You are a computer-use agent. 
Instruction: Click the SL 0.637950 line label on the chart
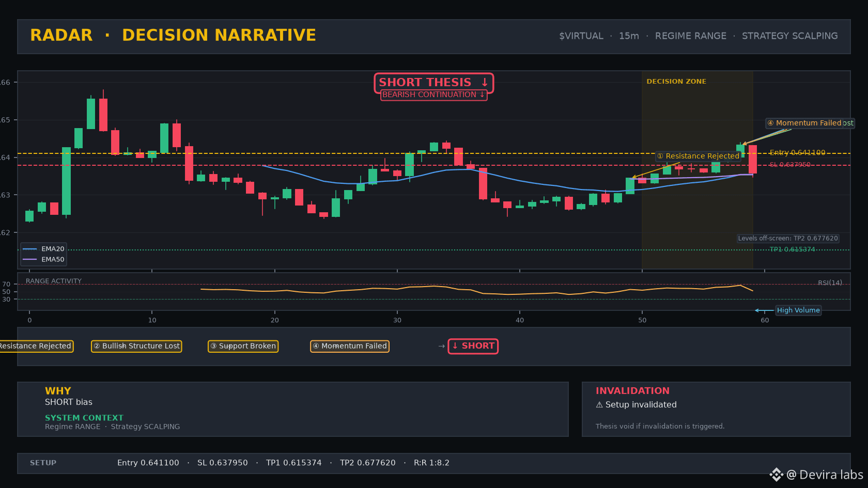click(790, 165)
